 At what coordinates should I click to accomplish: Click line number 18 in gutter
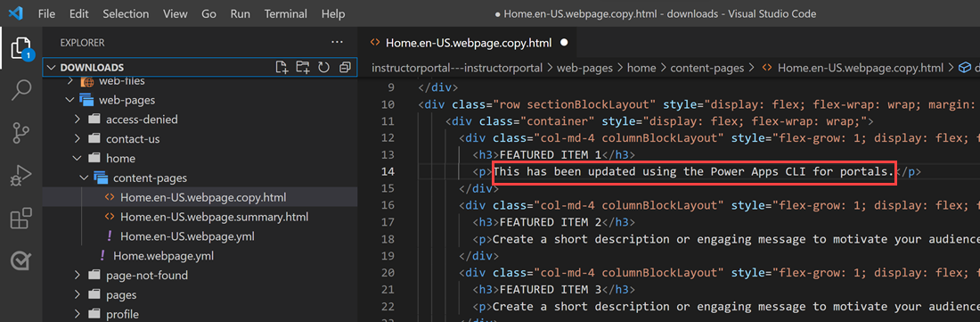(x=388, y=239)
